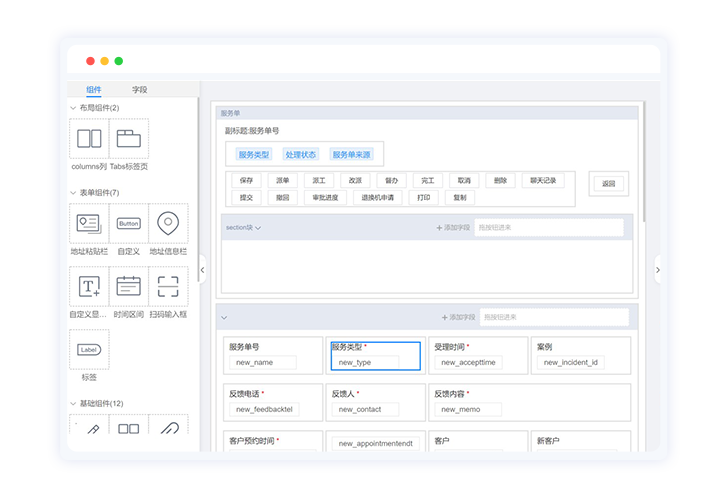The width and height of the screenshot is (720, 500).
Task: Collapse the left panel with arrow handle
Action: pos(203,269)
